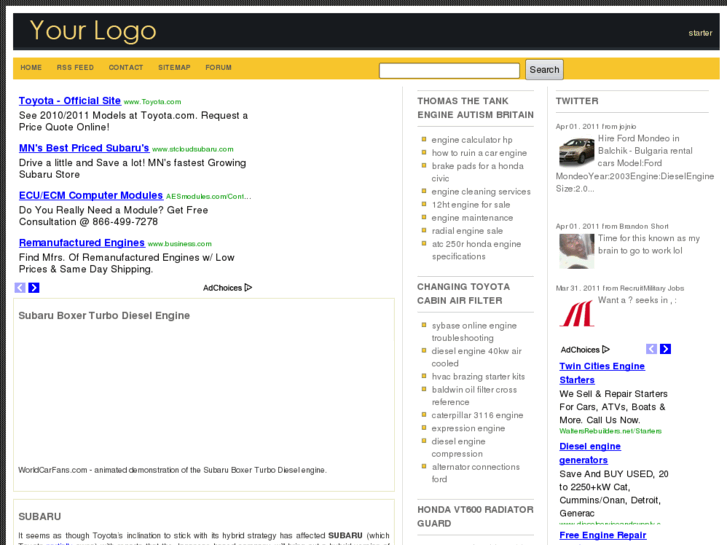
Task: Click the TWITTER sidebar heading
Action: [x=577, y=101]
